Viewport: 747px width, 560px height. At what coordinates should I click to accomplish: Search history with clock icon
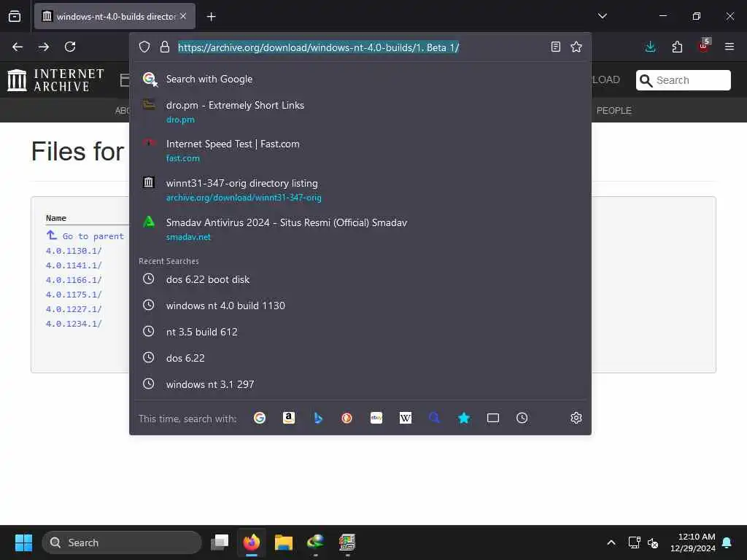point(522,418)
